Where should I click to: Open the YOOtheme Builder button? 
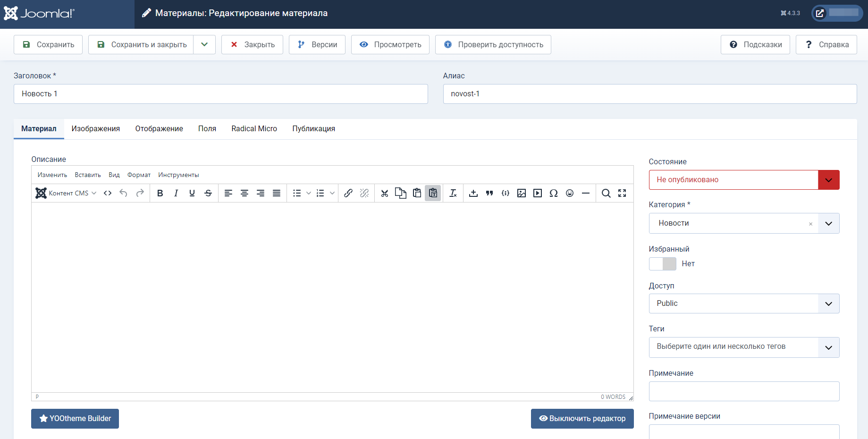click(75, 419)
